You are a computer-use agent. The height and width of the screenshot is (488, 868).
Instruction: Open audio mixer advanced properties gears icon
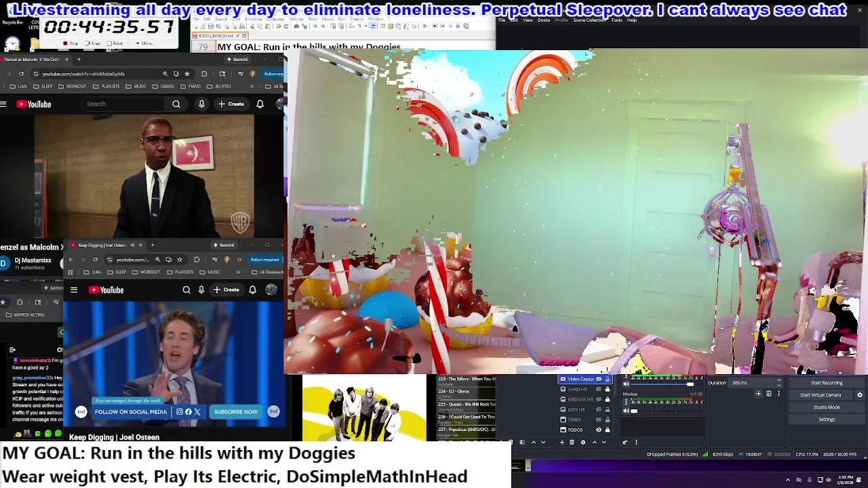[x=625, y=443]
